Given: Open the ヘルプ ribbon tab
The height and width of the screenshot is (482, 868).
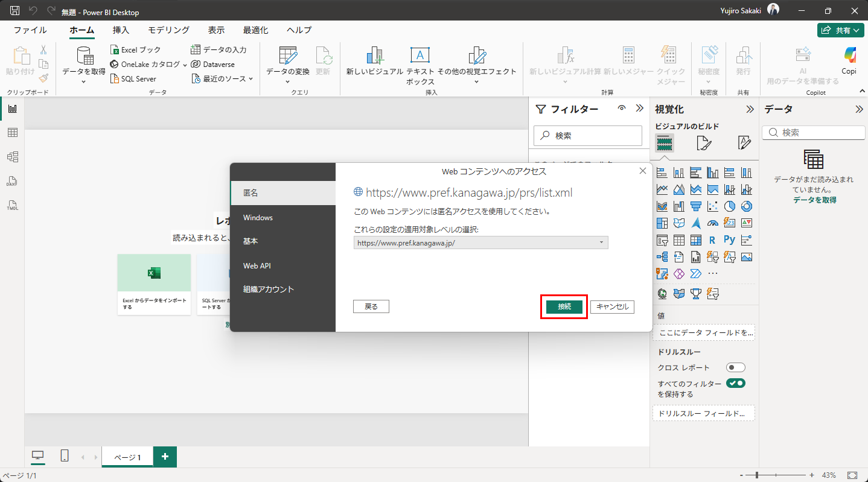Looking at the screenshot, I should [x=299, y=30].
